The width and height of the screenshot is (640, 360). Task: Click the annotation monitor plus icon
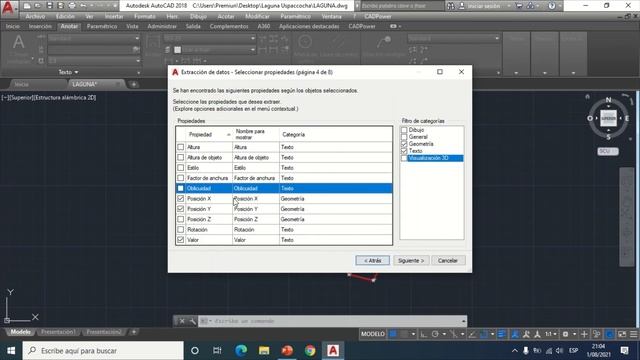point(584,334)
